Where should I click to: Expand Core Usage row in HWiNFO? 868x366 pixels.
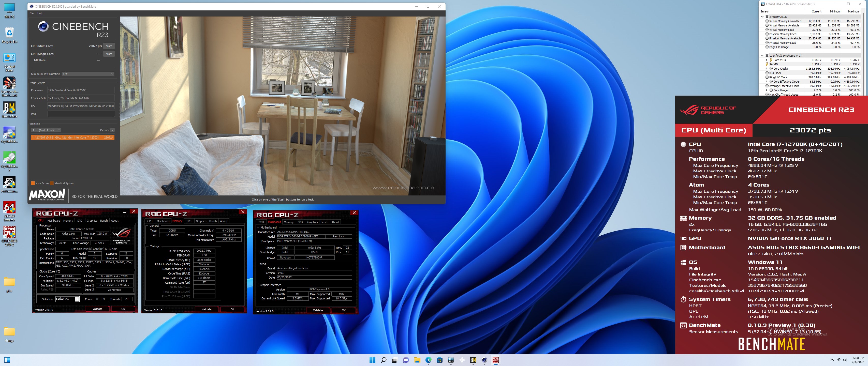click(767, 90)
